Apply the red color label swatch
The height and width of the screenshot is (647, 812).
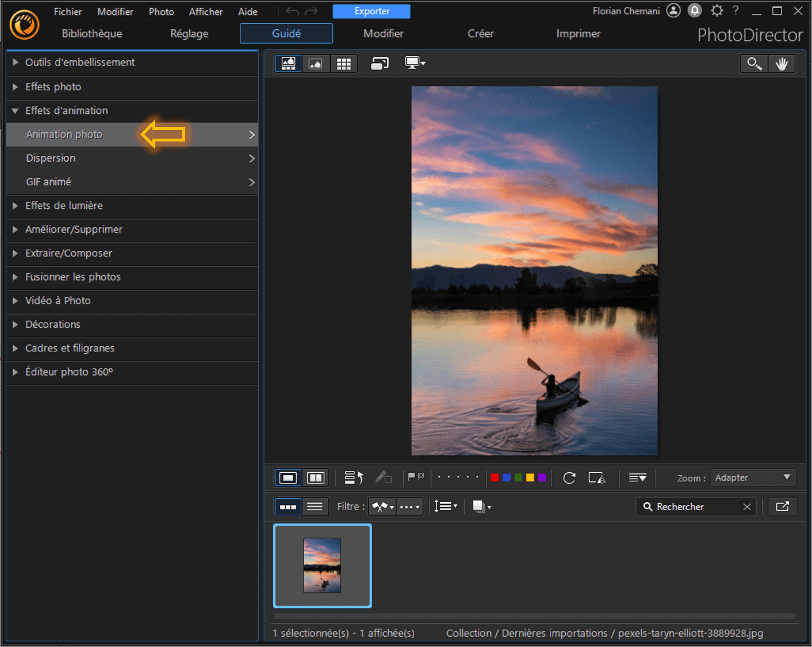[495, 477]
